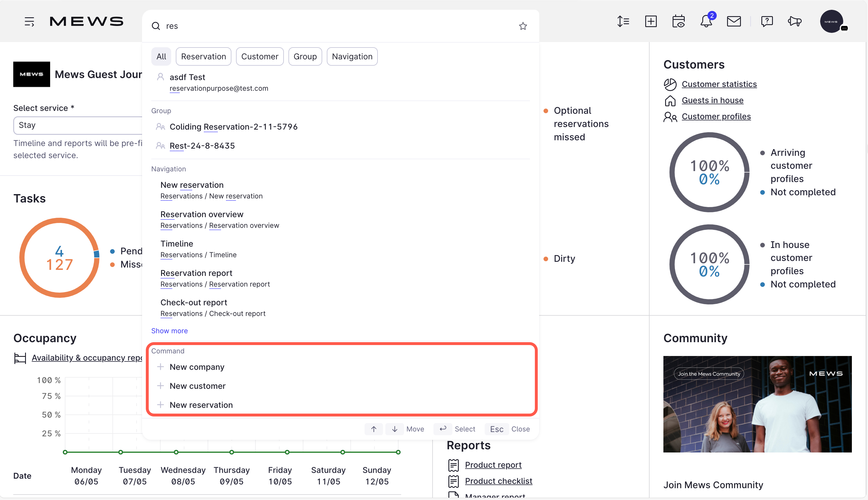868x500 pixels.
Task: Open Product checklist link
Action: click(498, 482)
